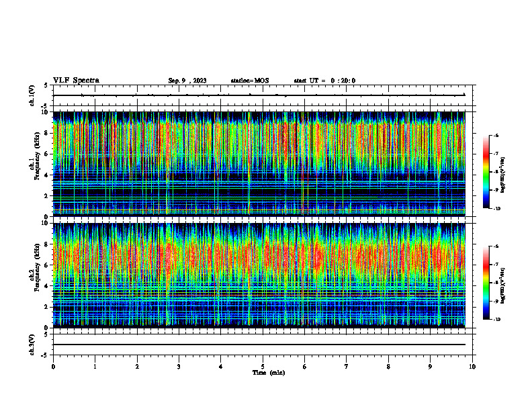Click the ch.2 frequency tick label "8"
Screen dimensions: 532x411
click(x=47, y=244)
